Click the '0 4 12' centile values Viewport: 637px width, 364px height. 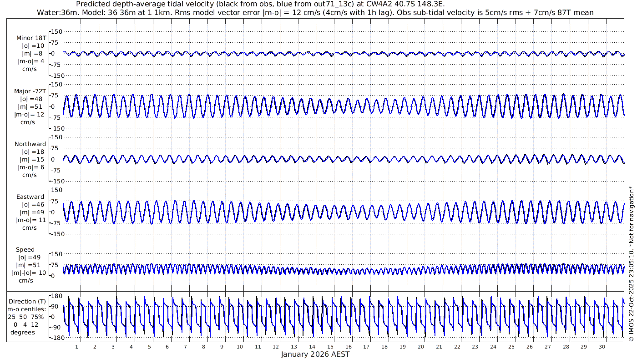(25, 324)
